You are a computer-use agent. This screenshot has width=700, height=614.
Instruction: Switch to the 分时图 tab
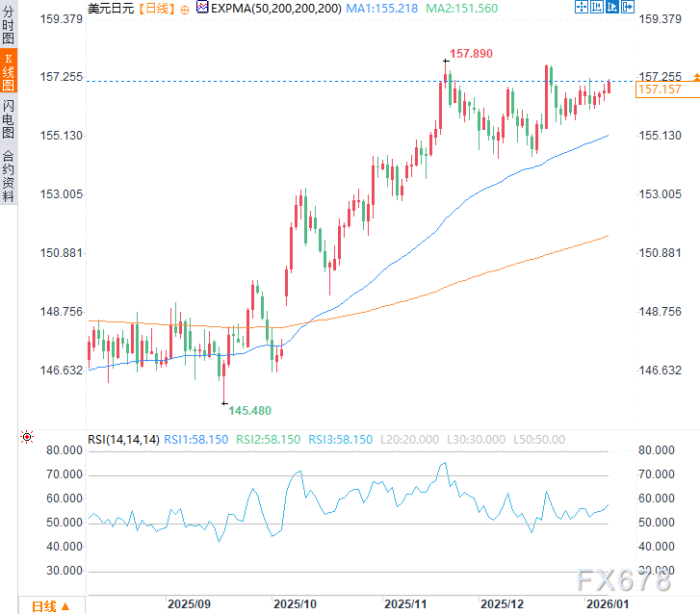point(9,24)
